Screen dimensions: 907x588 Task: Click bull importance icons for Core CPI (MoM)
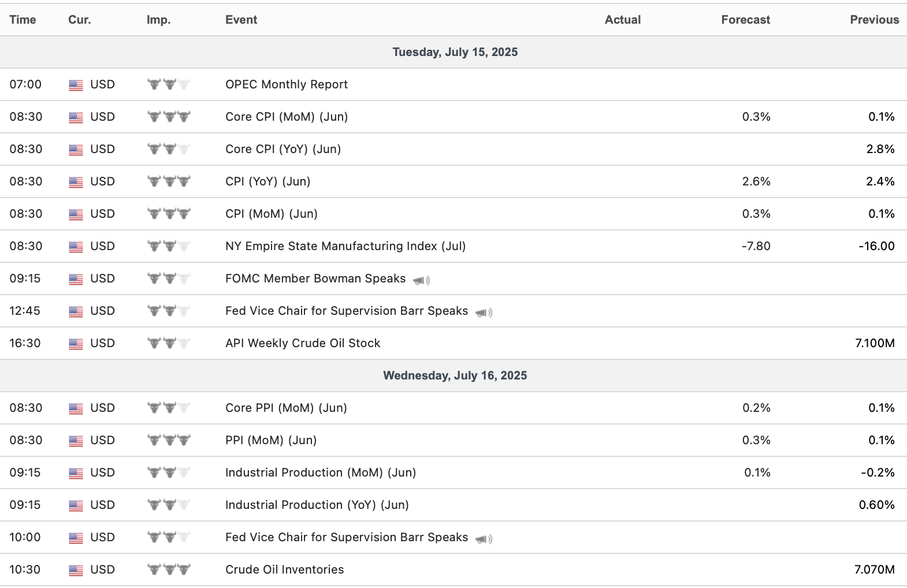[169, 117]
